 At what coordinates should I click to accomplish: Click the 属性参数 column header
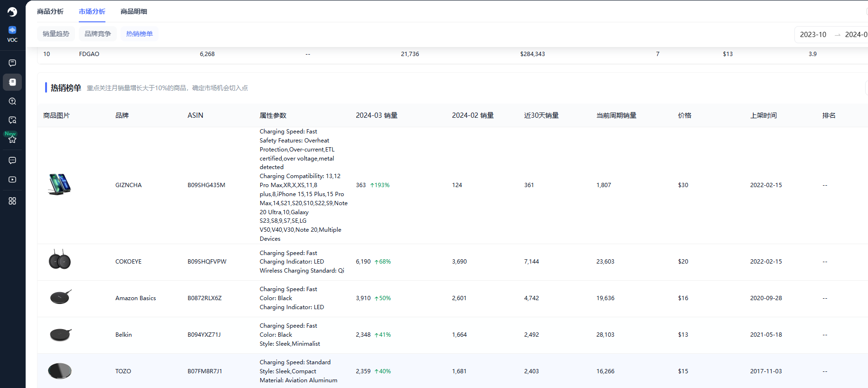click(273, 115)
